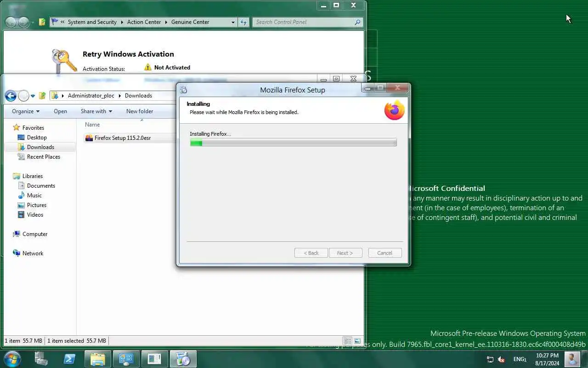Open File Explorer taskbar button

[x=98, y=359]
